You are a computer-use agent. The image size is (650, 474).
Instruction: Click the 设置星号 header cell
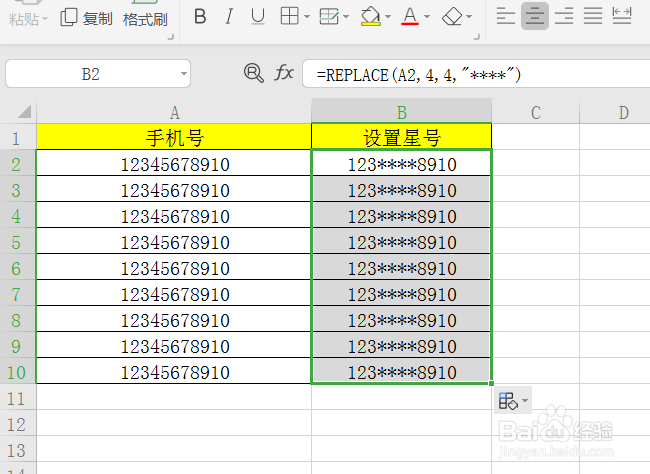402,137
